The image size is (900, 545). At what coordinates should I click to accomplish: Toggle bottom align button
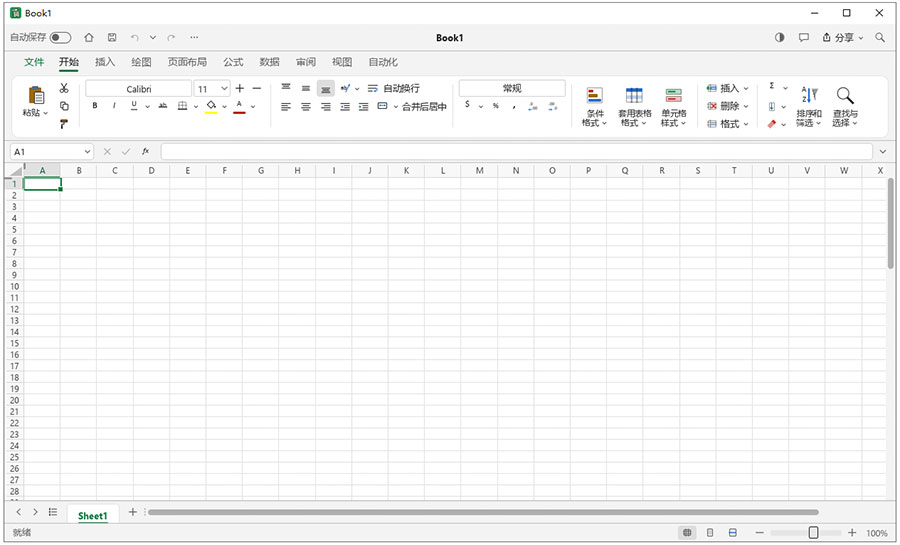pos(325,88)
